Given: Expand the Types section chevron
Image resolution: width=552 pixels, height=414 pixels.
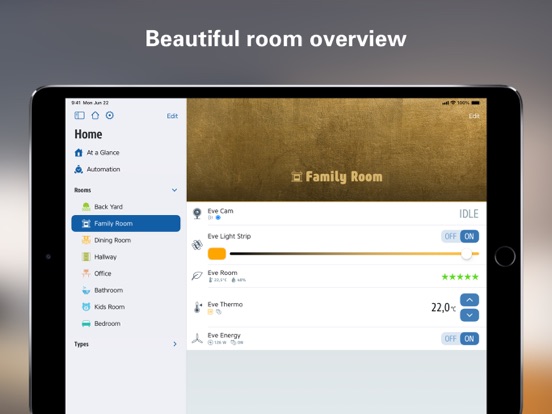Looking at the screenshot, I should pos(175,344).
